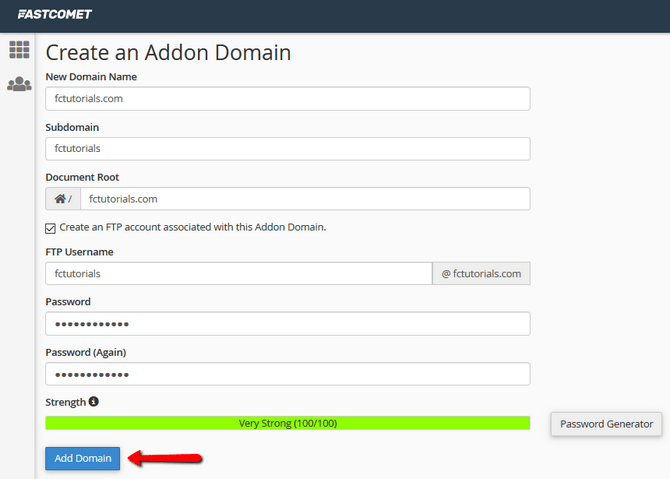Uncheck the create FTP account checkbox
Image resolution: width=670 pixels, height=479 pixels.
click(51, 228)
